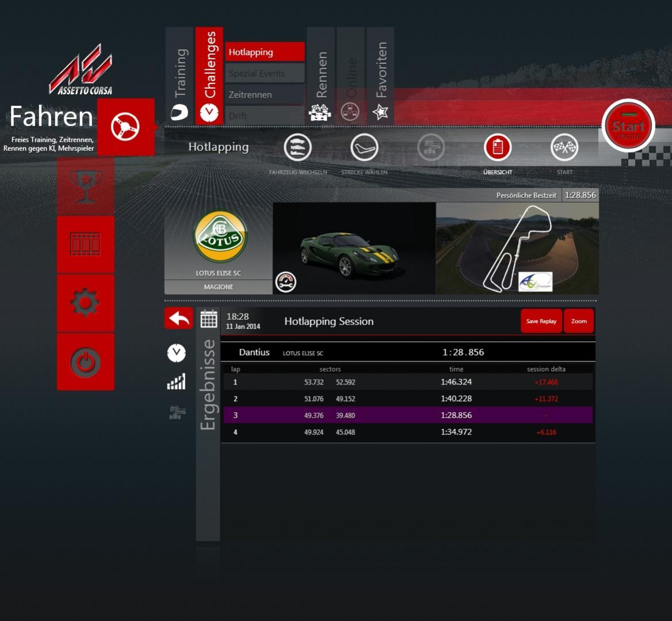672x621 pixels.
Task: Click the 11 Jan 2014 date text
Action: coord(243,326)
